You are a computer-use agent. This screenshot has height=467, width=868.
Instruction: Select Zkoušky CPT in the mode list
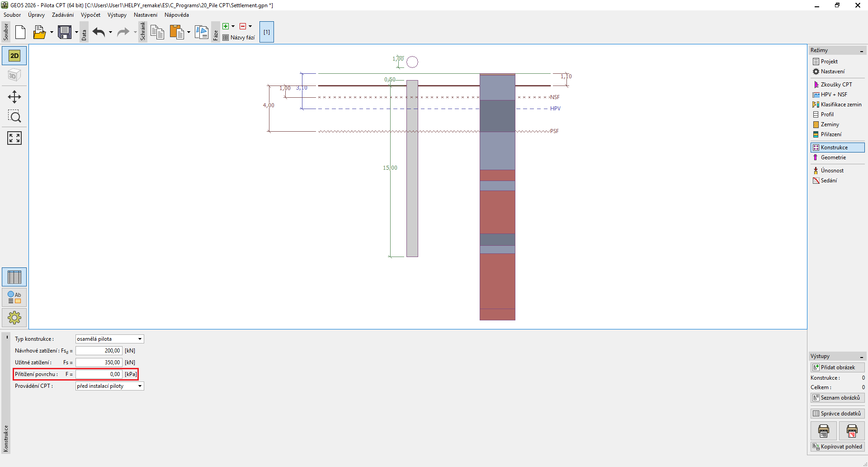tap(836, 85)
